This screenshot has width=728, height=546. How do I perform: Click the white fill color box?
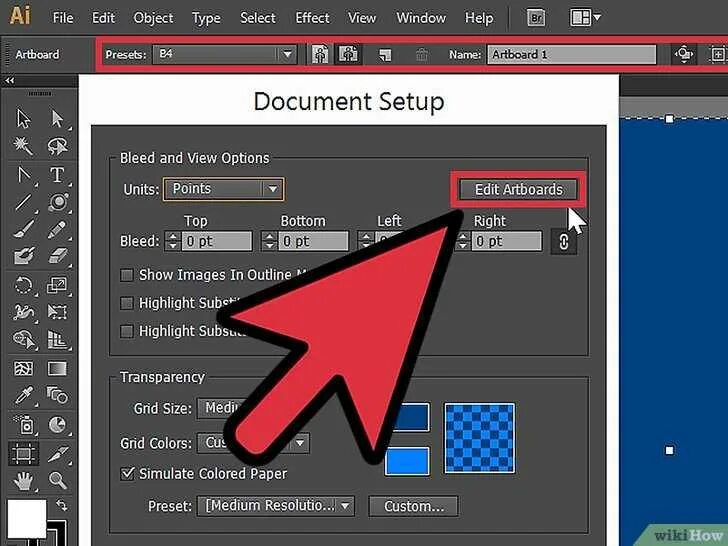pos(26,519)
